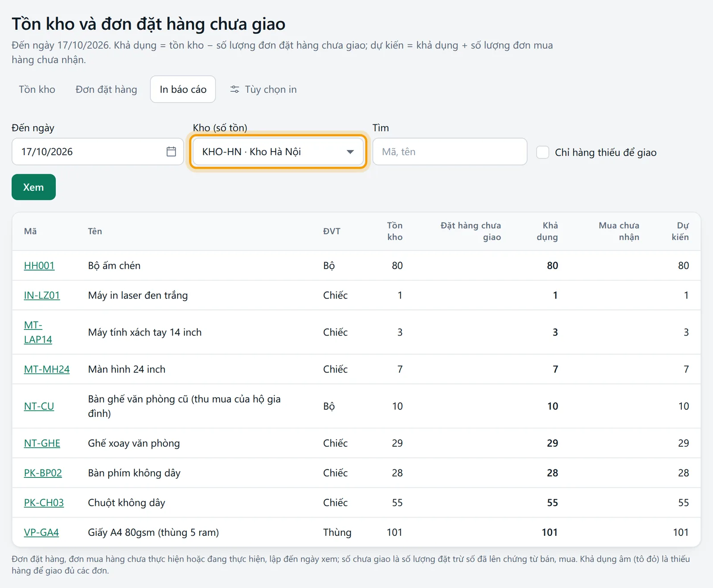The image size is (713, 588).
Task: Open item link HH001
Action: click(39, 266)
